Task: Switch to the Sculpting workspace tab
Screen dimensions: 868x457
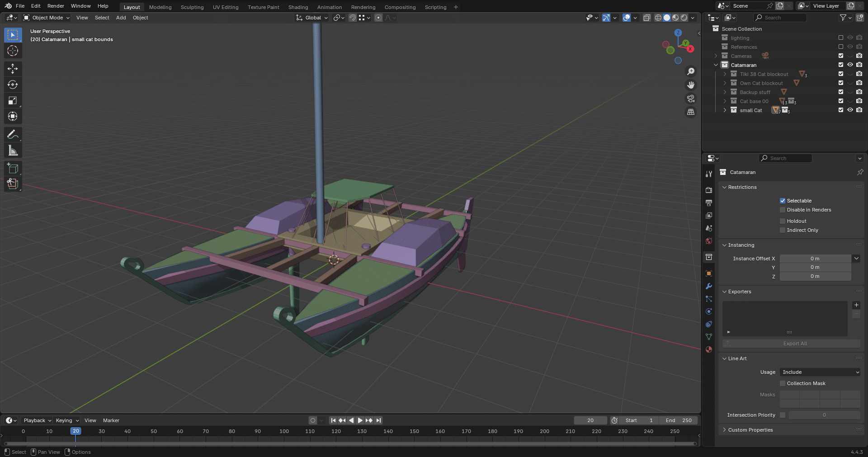Action: 192,7
